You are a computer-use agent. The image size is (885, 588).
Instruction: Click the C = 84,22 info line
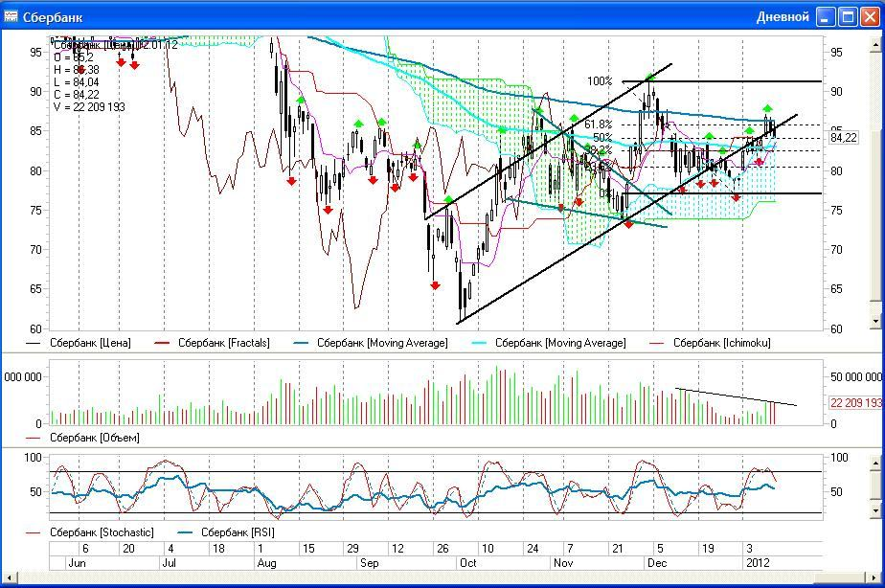point(77,95)
